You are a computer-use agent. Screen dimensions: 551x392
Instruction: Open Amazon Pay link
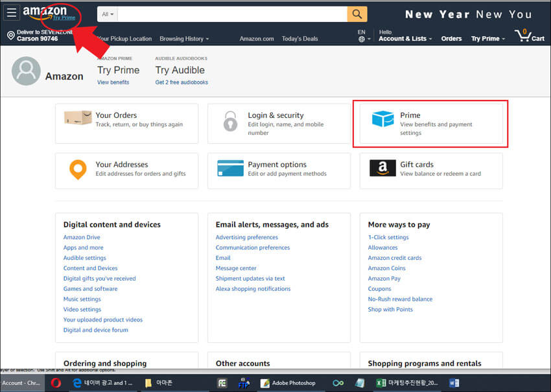384,278
